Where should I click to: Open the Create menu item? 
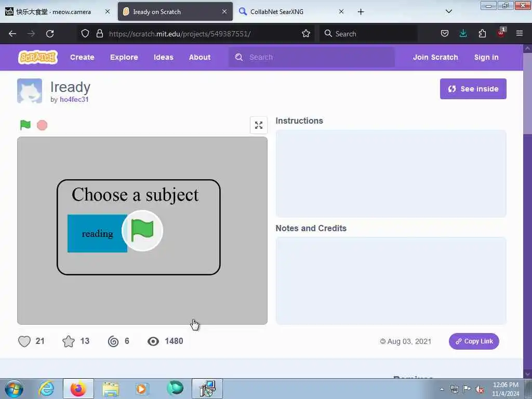[x=82, y=57]
